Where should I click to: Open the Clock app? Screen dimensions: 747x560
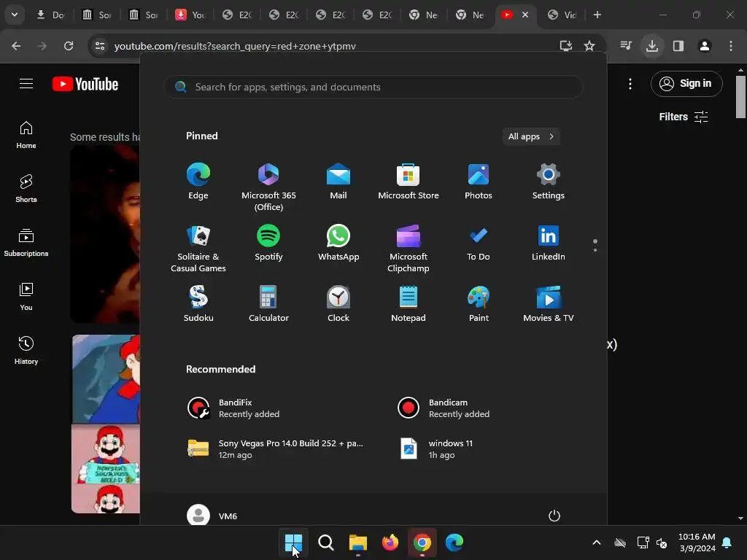(338, 304)
